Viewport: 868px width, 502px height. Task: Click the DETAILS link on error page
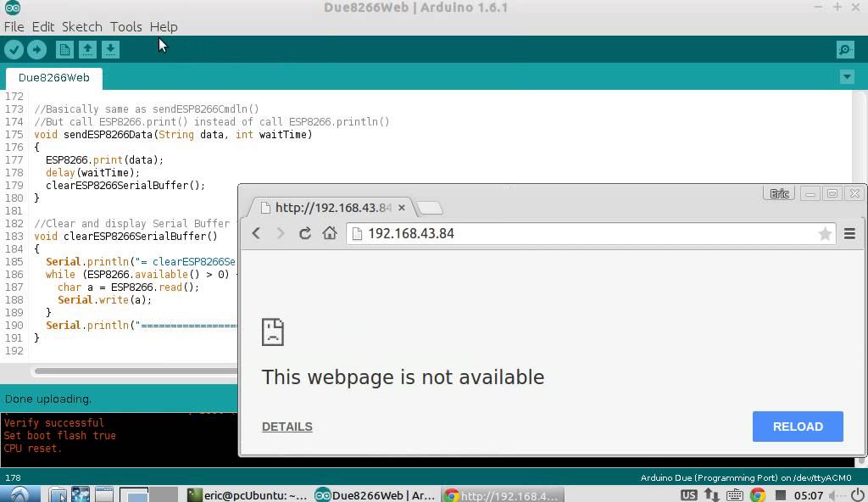[287, 427]
